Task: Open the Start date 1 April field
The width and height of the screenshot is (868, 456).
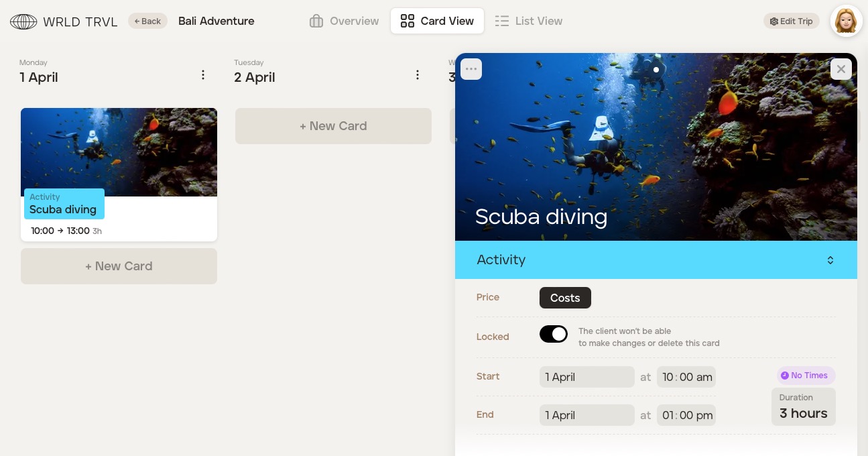Action: click(586, 377)
